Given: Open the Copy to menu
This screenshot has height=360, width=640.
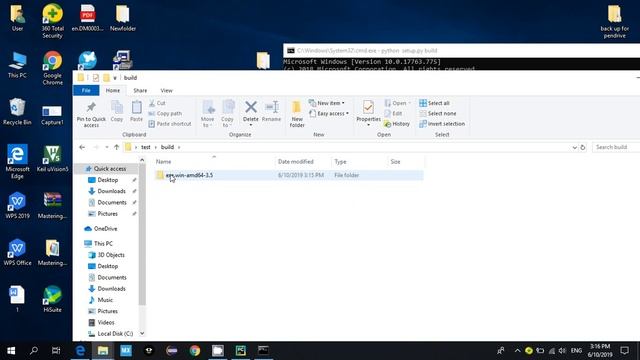Looking at the screenshot, I should 227,114.
